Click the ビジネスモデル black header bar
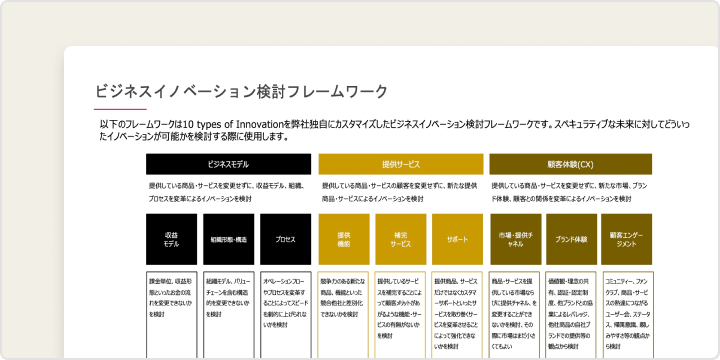This screenshot has width=720, height=360. [x=228, y=164]
